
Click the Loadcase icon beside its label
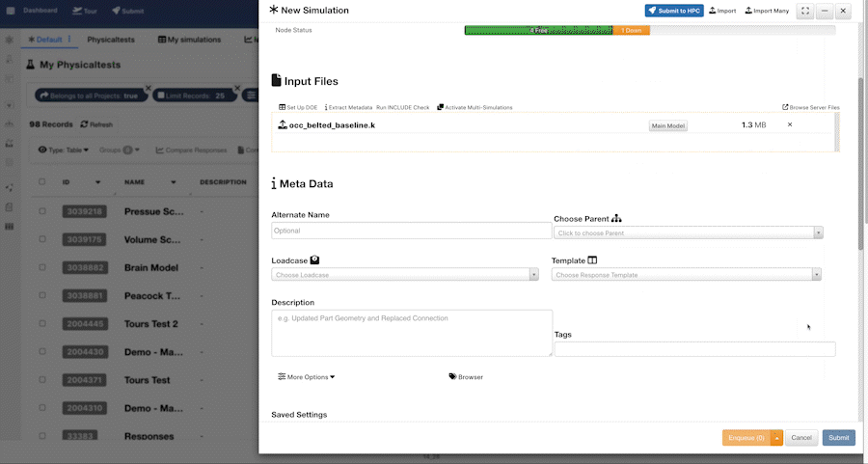[314, 259]
